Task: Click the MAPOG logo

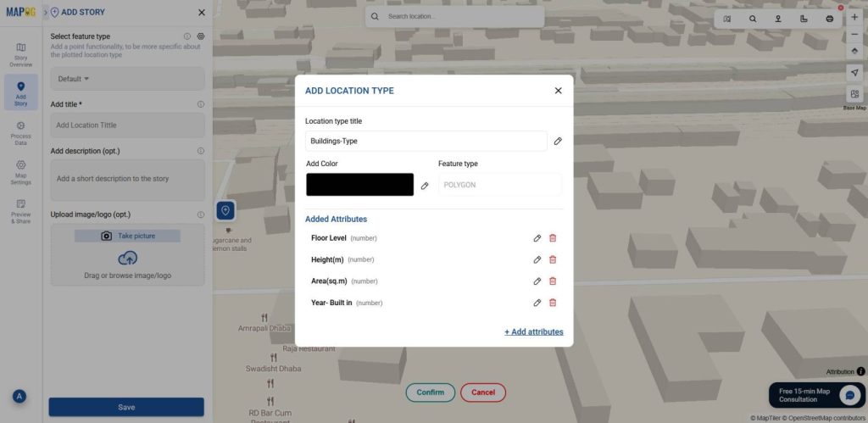Action: 20,12
